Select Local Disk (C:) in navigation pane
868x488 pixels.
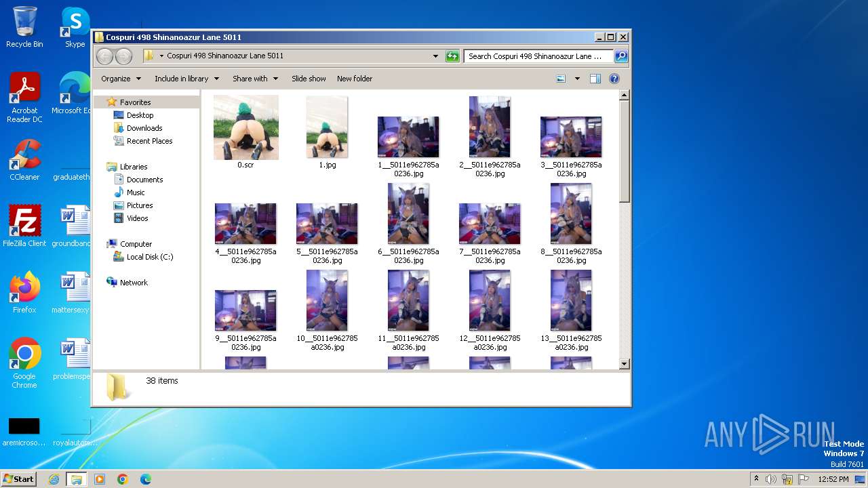[150, 257]
